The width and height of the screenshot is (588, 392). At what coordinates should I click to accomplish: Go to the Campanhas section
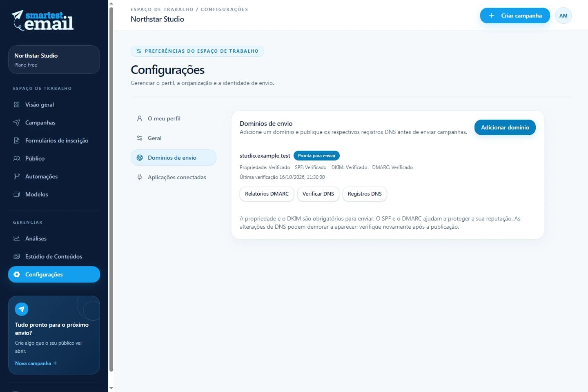(x=54, y=122)
